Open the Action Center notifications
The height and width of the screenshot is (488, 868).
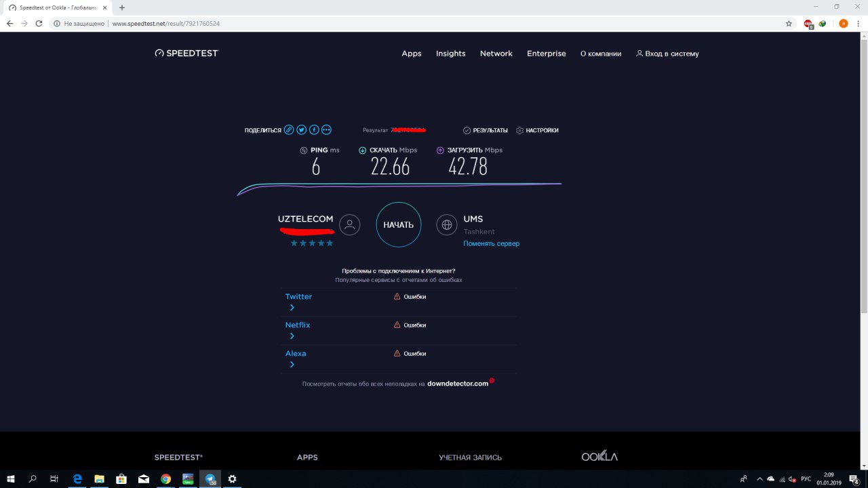(x=854, y=479)
